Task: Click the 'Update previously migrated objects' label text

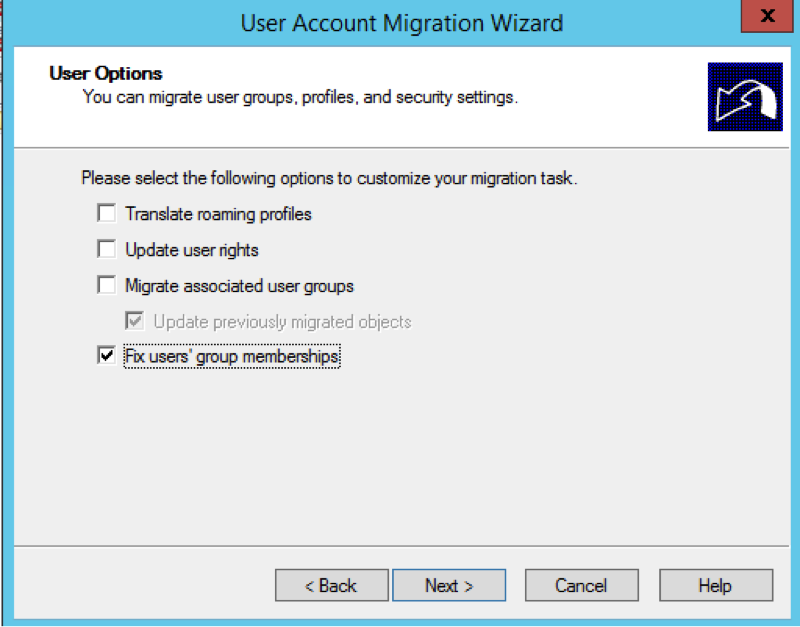Action: (282, 322)
